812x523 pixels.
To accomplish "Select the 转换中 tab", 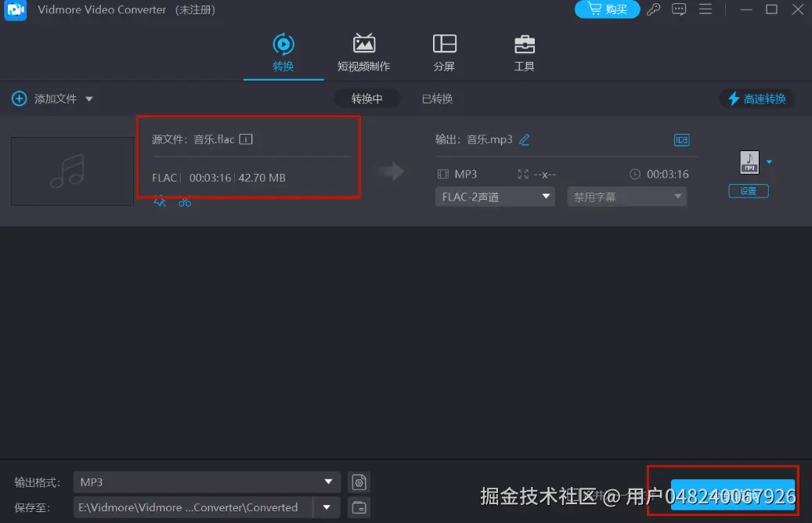I will [366, 99].
